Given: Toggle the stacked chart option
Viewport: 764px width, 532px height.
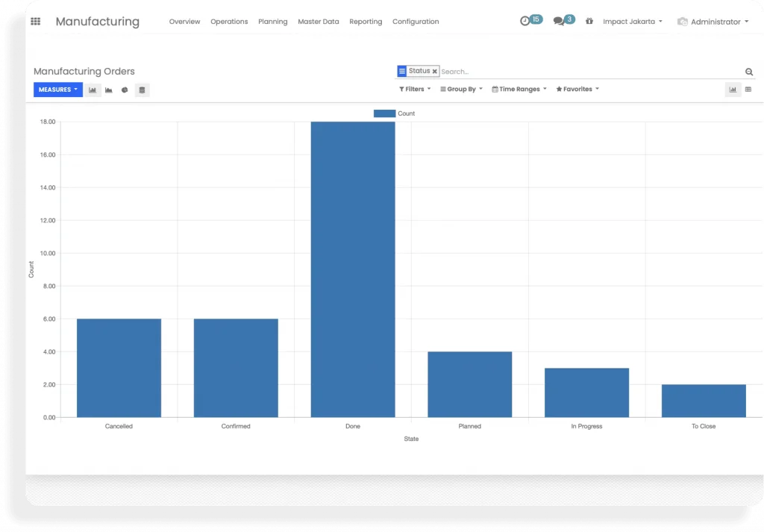Looking at the screenshot, I should tap(142, 90).
